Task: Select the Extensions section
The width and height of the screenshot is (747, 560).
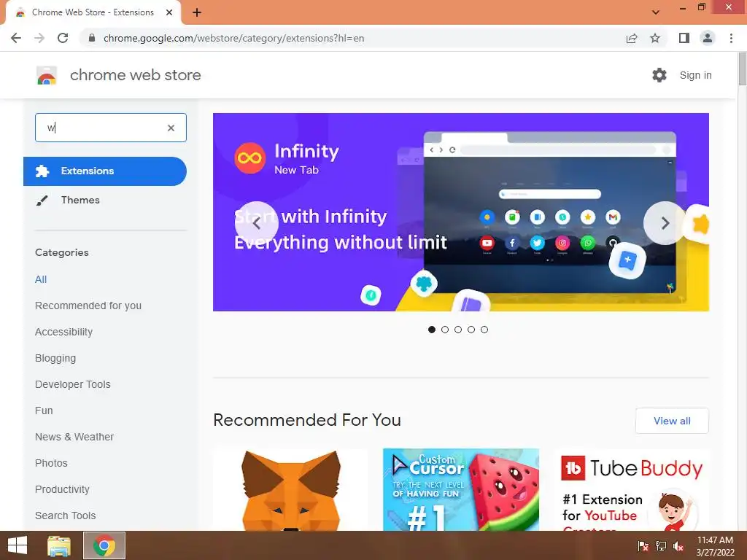Action: pyautogui.click(x=105, y=171)
